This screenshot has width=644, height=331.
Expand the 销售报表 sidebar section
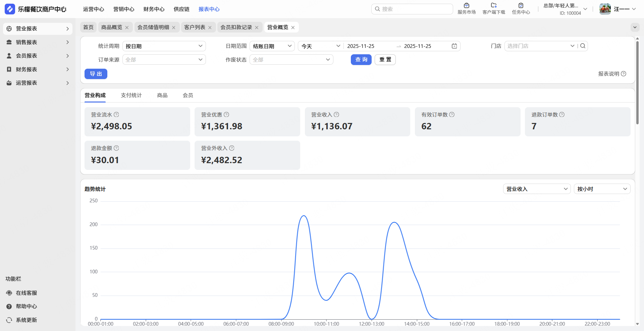pyautogui.click(x=67, y=42)
